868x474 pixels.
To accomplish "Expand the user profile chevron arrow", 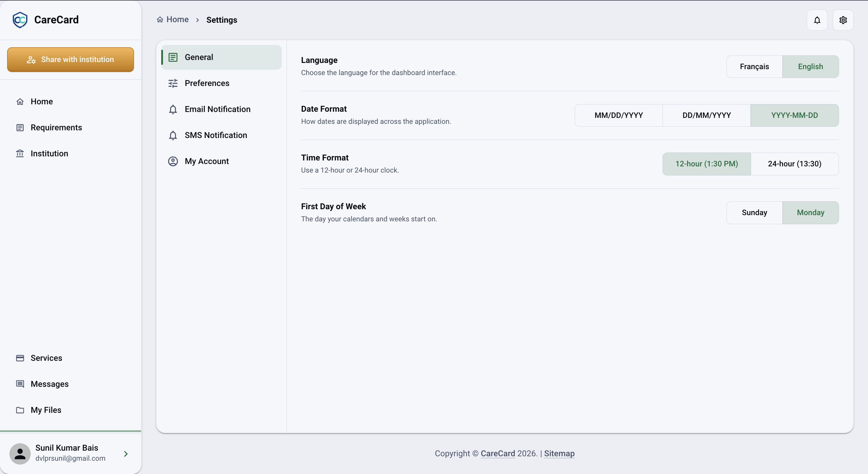I will [126, 454].
